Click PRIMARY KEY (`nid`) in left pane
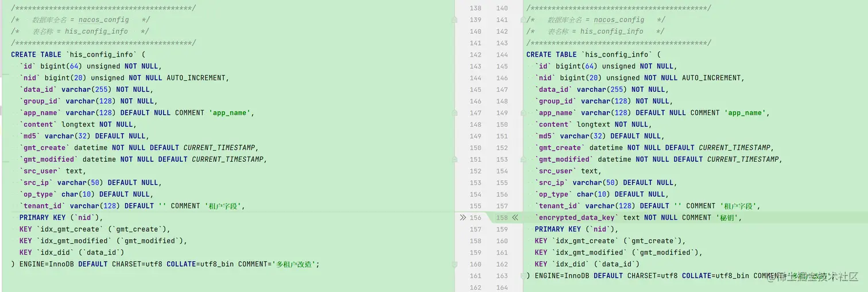This screenshot has width=868, height=292. click(61, 217)
